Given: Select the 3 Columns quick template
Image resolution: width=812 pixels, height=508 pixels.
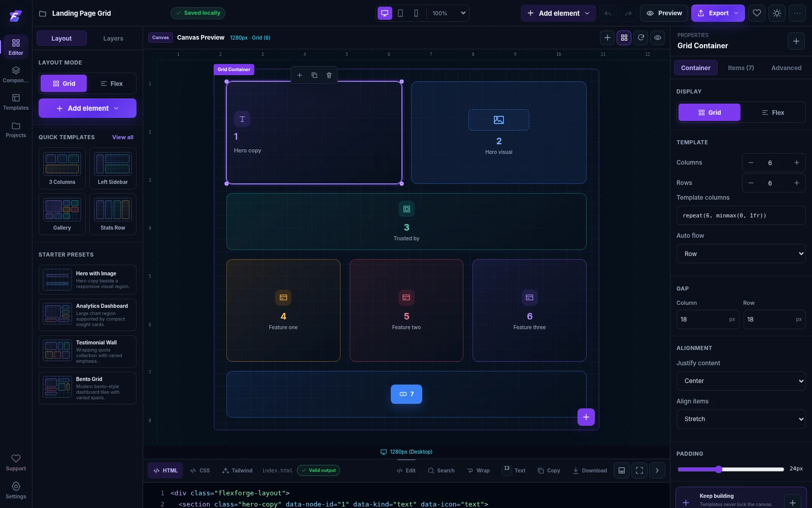Looking at the screenshot, I should pos(62,168).
